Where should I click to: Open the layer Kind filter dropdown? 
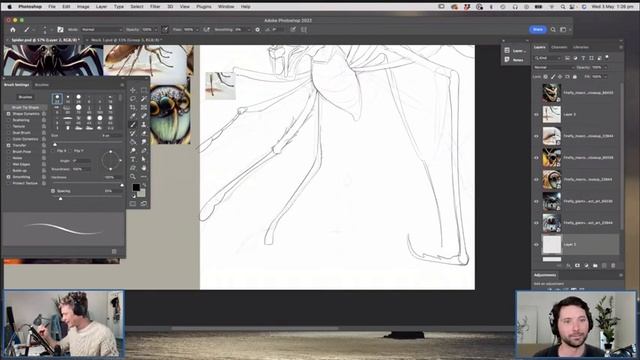pyautogui.click(x=548, y=58)
